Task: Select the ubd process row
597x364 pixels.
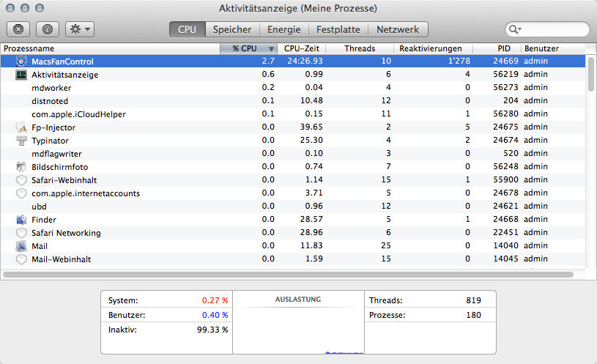Action: coord(293,207)
